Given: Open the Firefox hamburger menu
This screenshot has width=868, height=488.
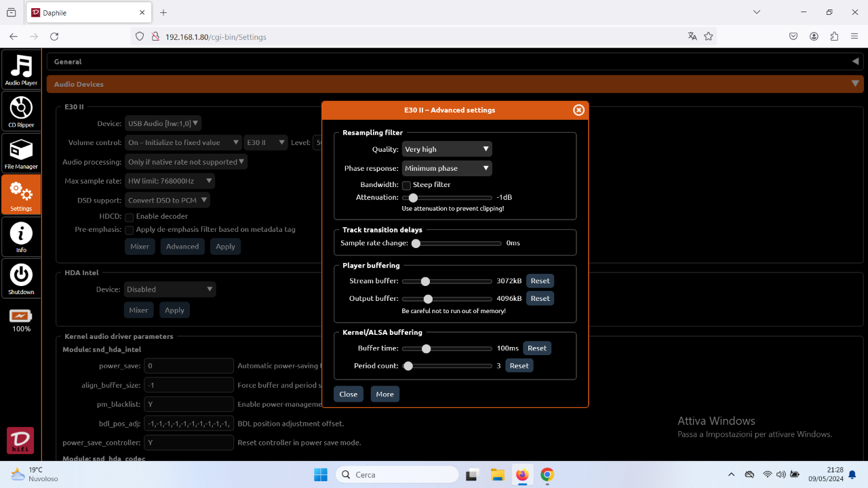Looking at the screenshot, I should pos(854,37).
